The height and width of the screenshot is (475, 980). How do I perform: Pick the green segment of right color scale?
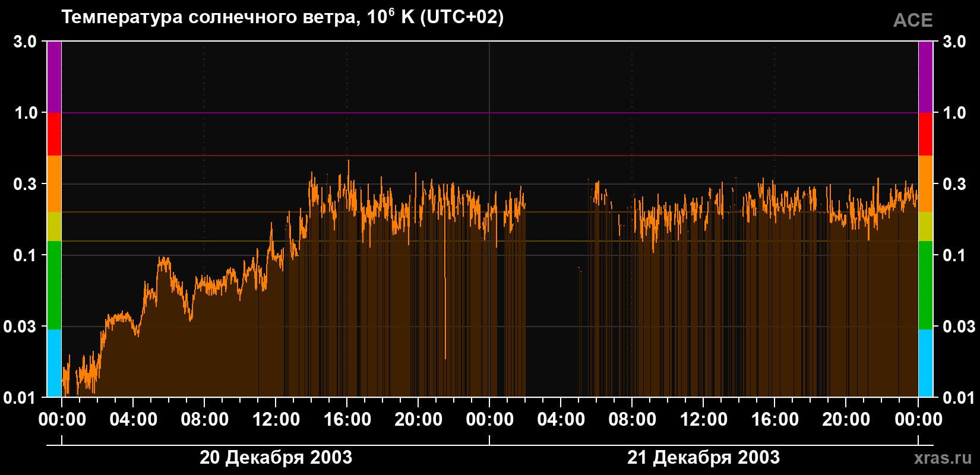click(x=926, y=285)
